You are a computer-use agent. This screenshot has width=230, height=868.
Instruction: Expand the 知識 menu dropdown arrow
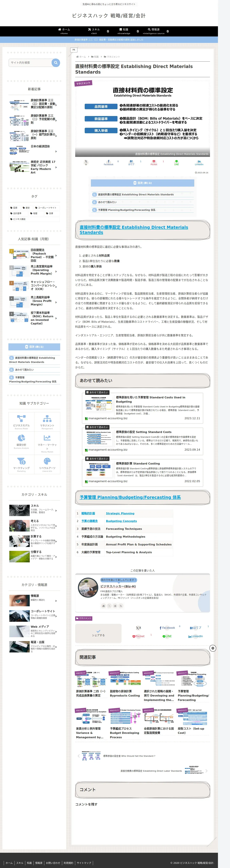pos(138,31)
